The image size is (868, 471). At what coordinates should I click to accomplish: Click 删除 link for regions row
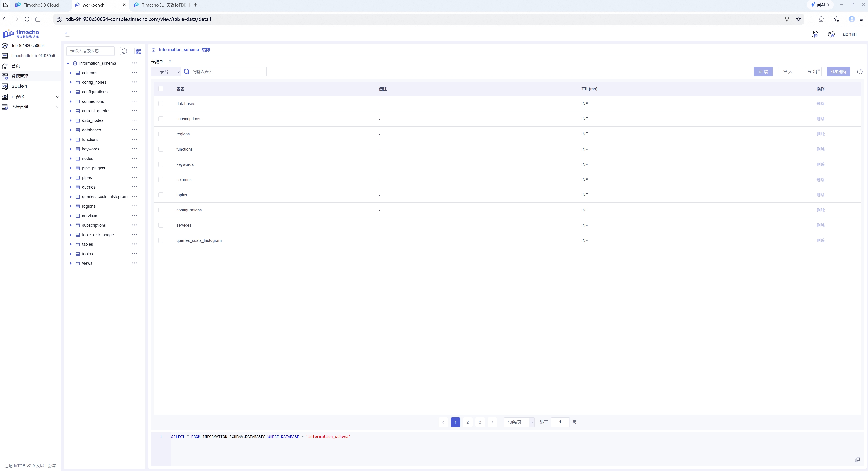coord(820,134)
